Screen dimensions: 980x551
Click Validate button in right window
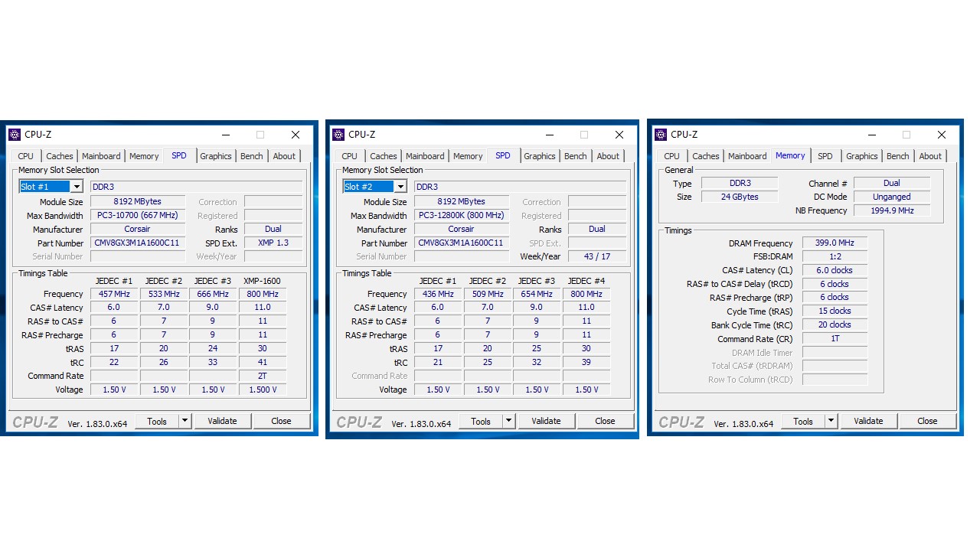(x=868, y=421)
